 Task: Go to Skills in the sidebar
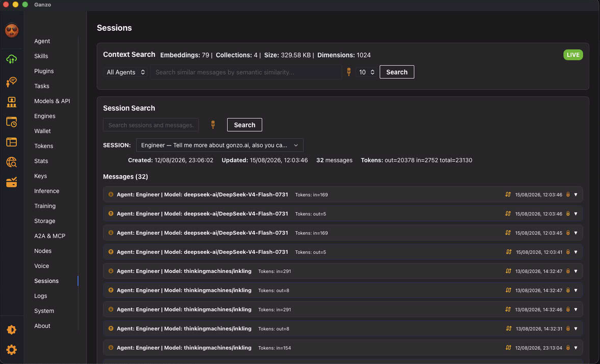click(x=41, y=56)
